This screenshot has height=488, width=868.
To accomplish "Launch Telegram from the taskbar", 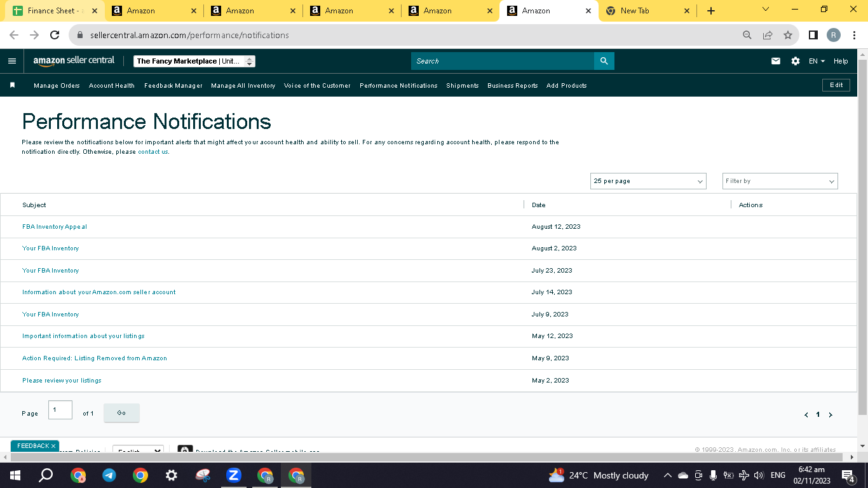I will (109, 475).
